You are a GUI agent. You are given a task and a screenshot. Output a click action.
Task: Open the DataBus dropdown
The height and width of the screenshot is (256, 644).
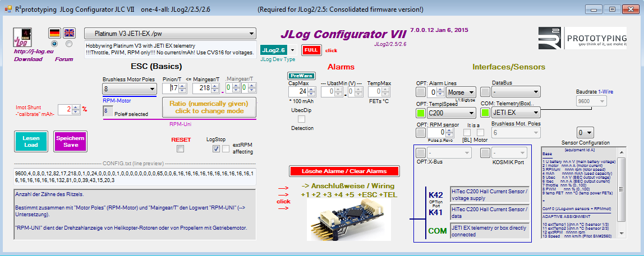point(516,92)
